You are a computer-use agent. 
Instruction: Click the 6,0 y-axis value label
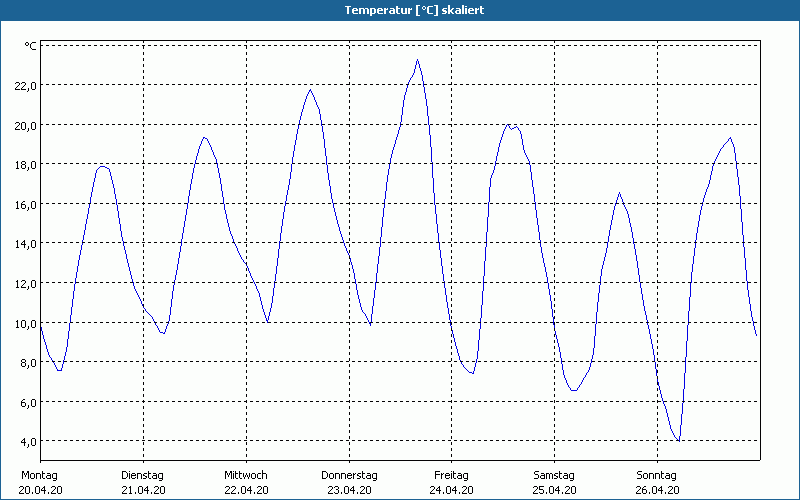(27, 402)
